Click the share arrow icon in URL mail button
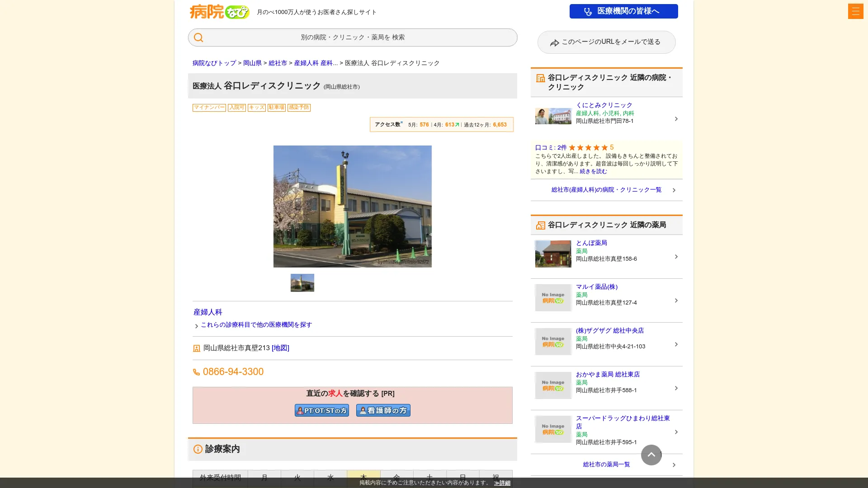 (x=554, y=43)
